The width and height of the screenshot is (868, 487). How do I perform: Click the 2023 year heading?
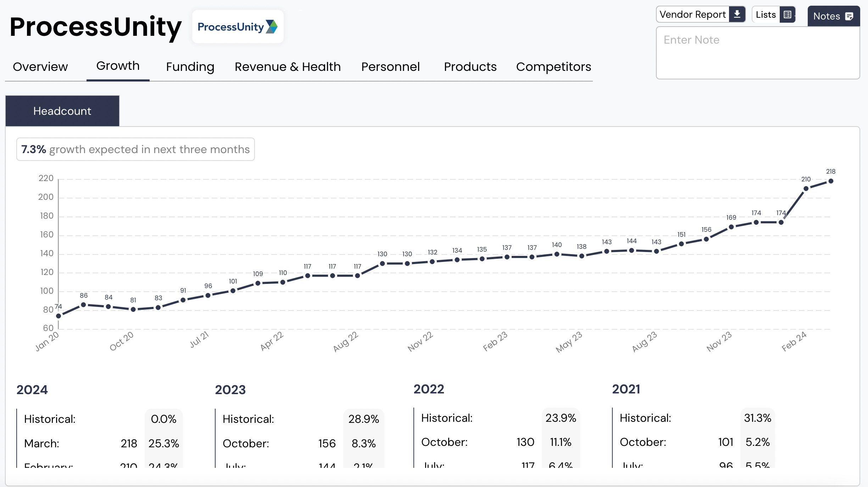tap(230, 390)
